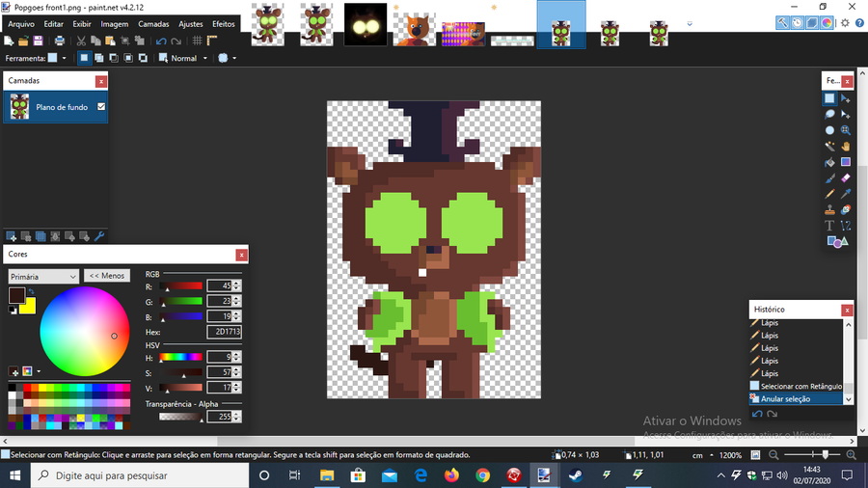Screen dimensions: 868x488
Task: Click the yellow secondary color swatch
Action: 29,307
